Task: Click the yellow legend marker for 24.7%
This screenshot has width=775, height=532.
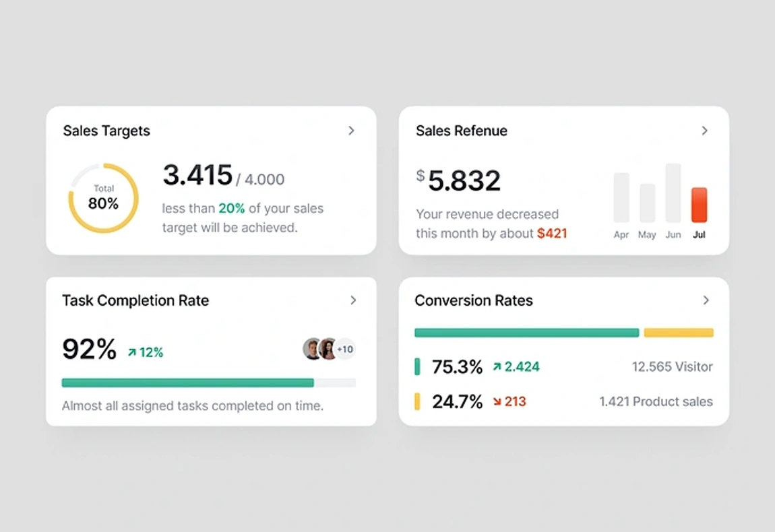Action: pyautogui.click(x=417, y=402)
